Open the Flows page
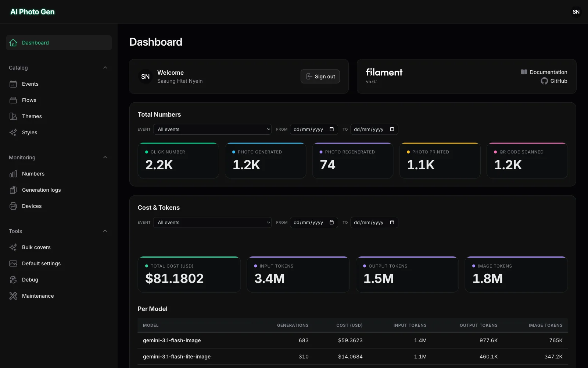This screenshot has height=368, width=588. [x=59, y=100]
